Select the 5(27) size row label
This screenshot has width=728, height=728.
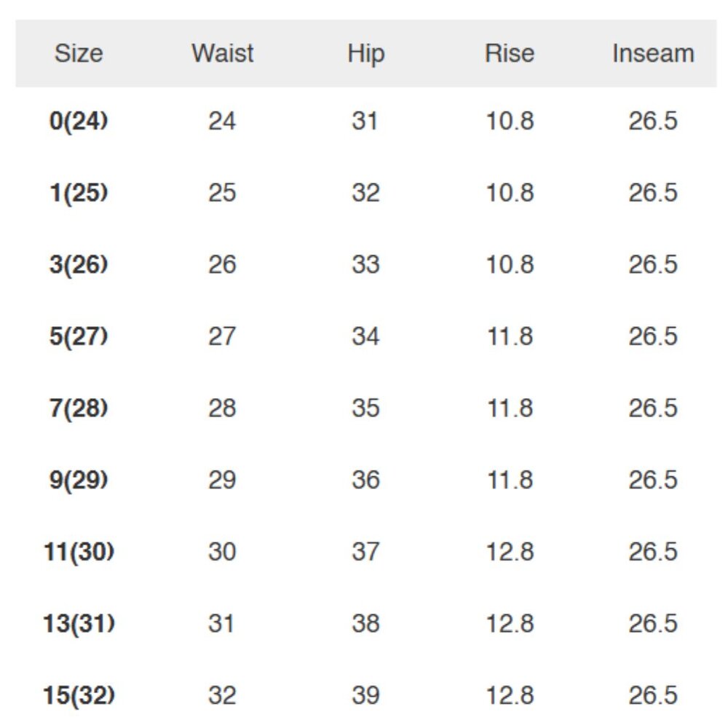(x=79, y=336)
